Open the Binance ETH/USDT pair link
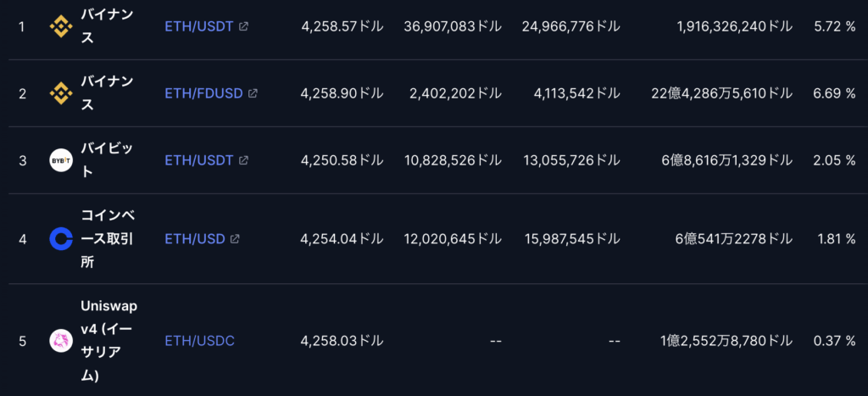868x396 pixels. pos(199,26)
